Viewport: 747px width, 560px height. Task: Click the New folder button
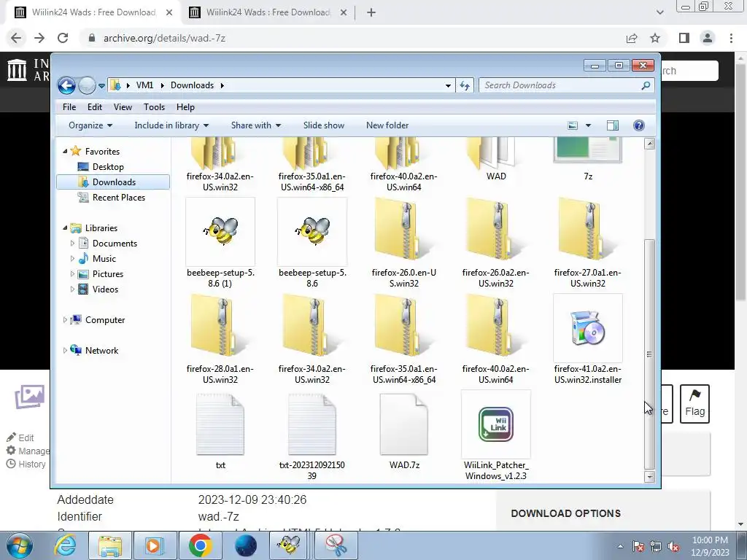pos(387,125)
